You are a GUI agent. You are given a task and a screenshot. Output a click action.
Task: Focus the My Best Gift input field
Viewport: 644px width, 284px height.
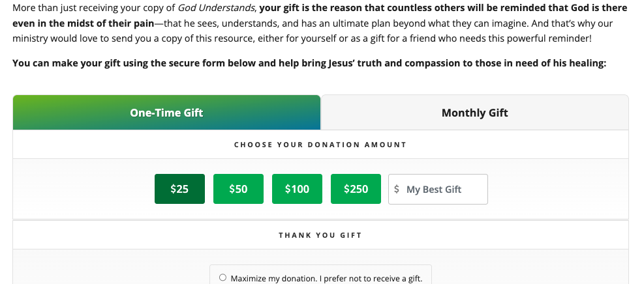pos(444,190)
